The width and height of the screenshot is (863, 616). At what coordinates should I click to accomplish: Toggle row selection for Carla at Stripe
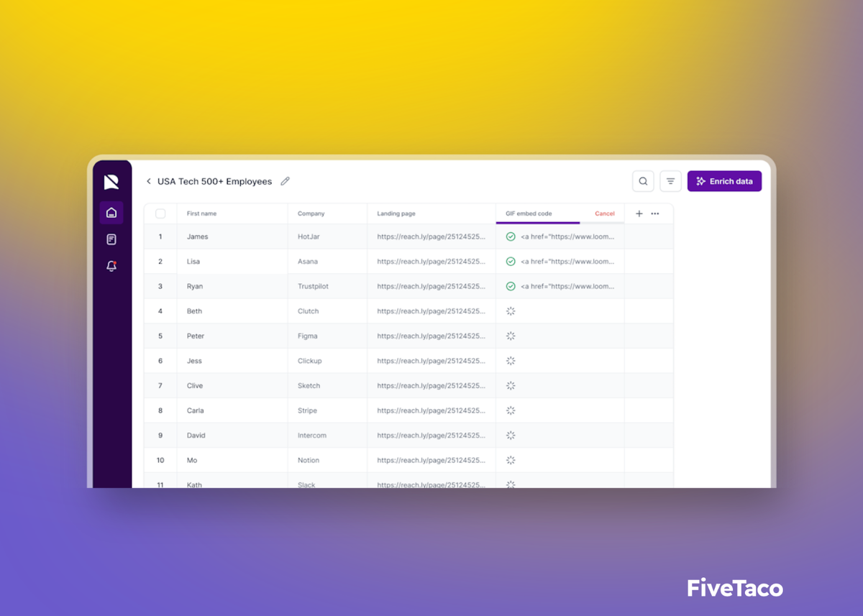(x=160, y=410)
